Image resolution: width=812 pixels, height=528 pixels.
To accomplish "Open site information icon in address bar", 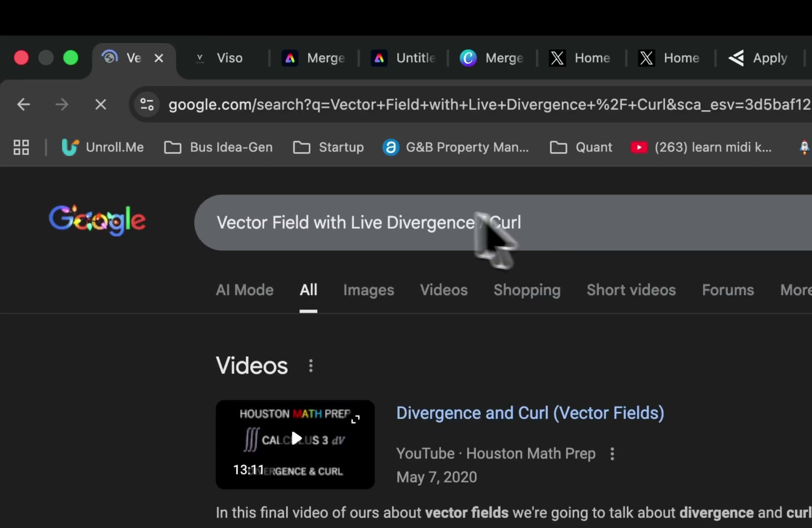I will 147,104.
